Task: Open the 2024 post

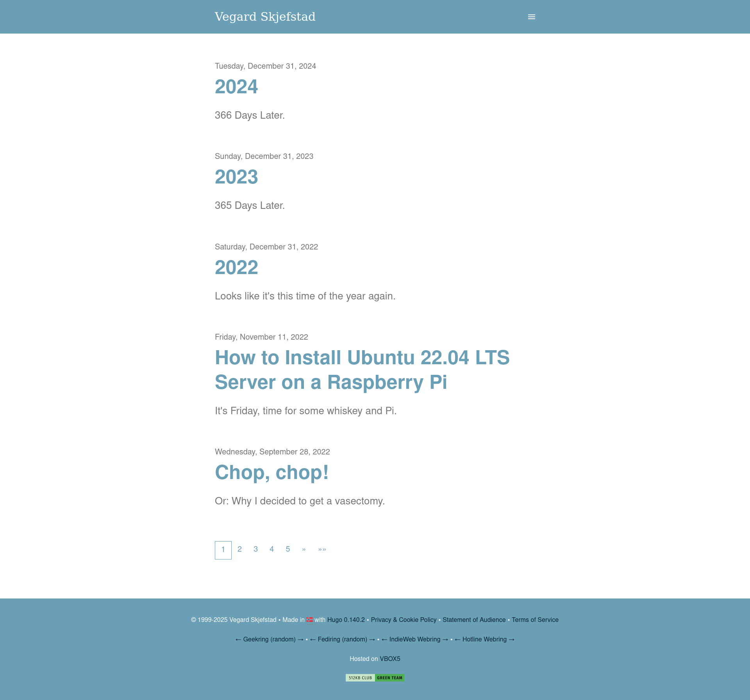Action: (236, 87)
